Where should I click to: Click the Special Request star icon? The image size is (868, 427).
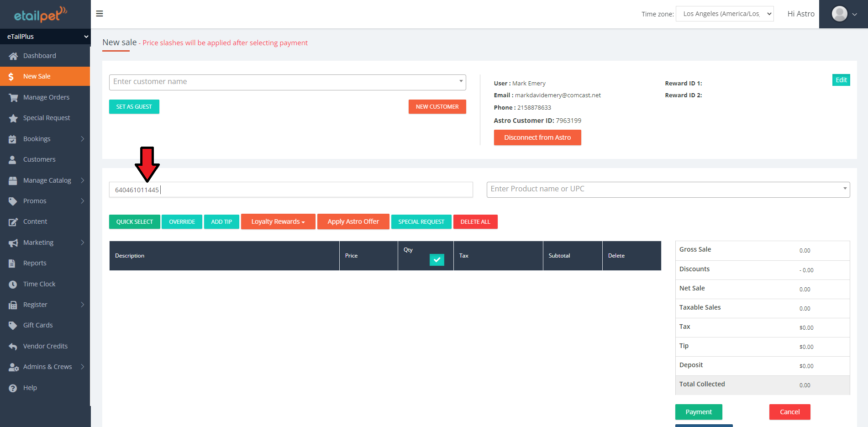13,118
